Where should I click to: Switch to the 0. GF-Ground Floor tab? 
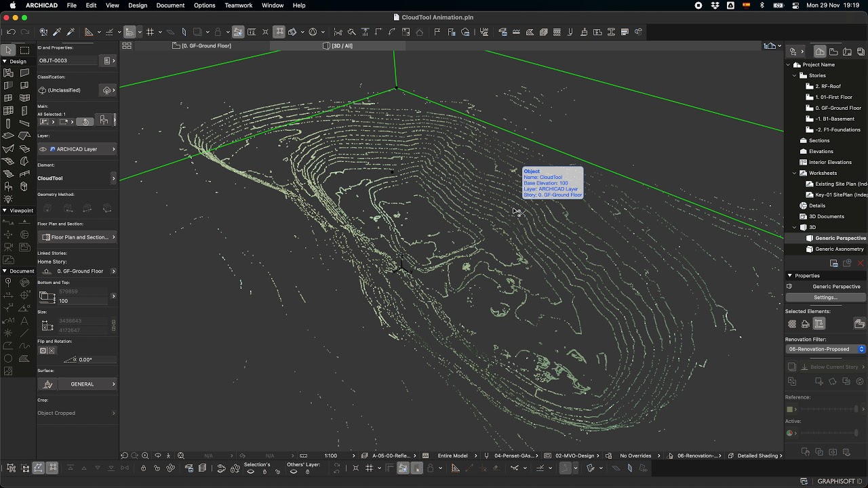pos(202,46)
